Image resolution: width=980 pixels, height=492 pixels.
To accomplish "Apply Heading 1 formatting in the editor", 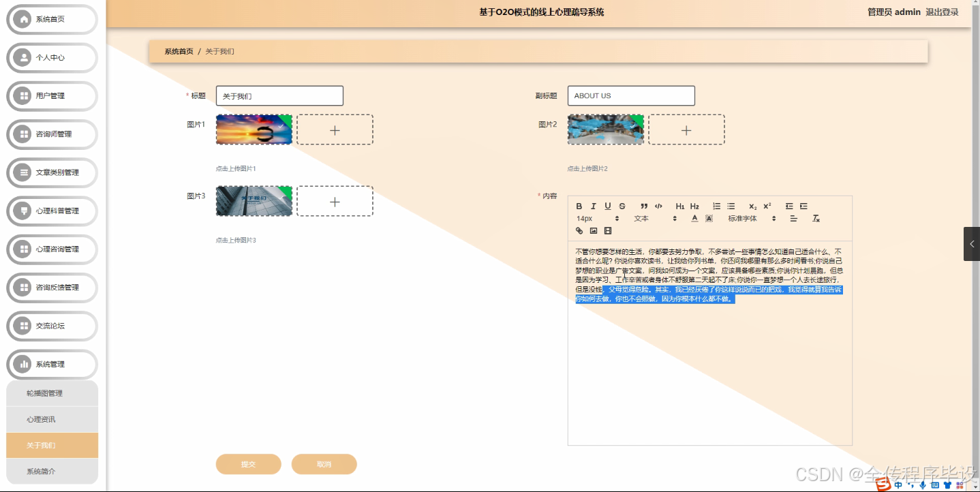I will pyautogui.click(x=680, y=206).
